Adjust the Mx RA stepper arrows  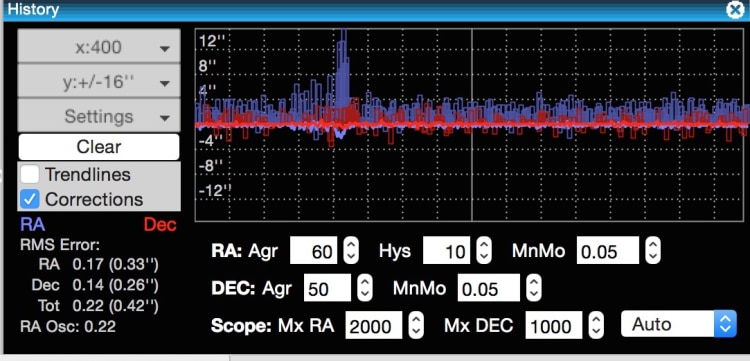point(416,325)
